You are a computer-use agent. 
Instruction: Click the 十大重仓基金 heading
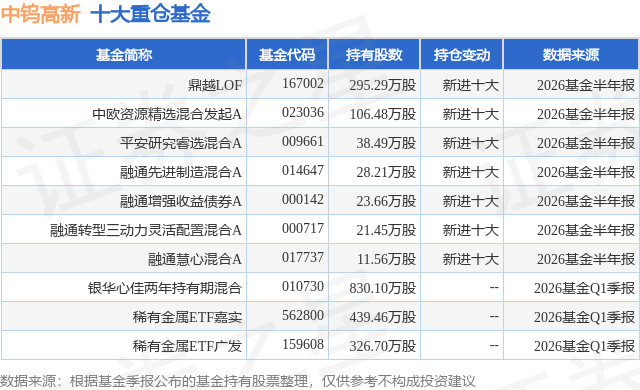[150, 14]
